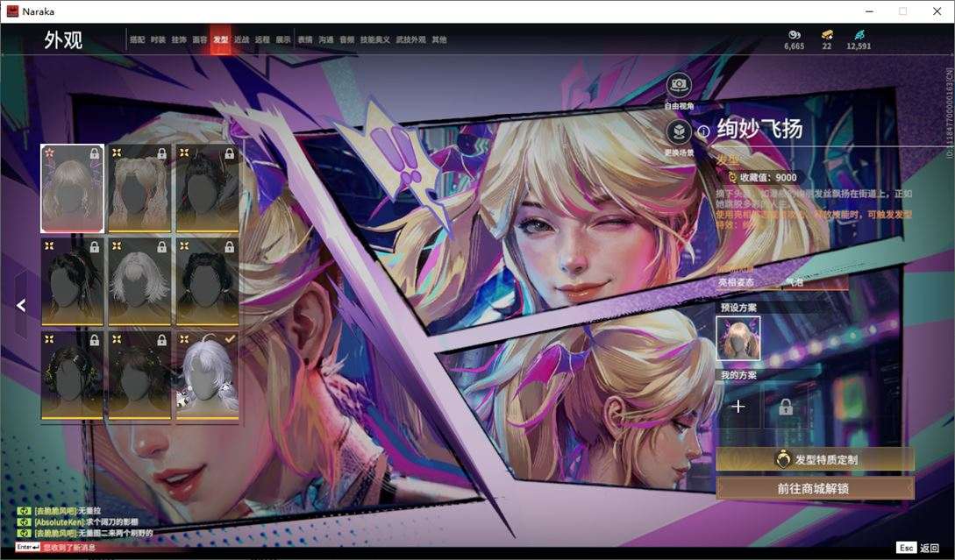
Task: Switch to the 音频 tab
Action: pyautogui.click(x=347, y=39)
